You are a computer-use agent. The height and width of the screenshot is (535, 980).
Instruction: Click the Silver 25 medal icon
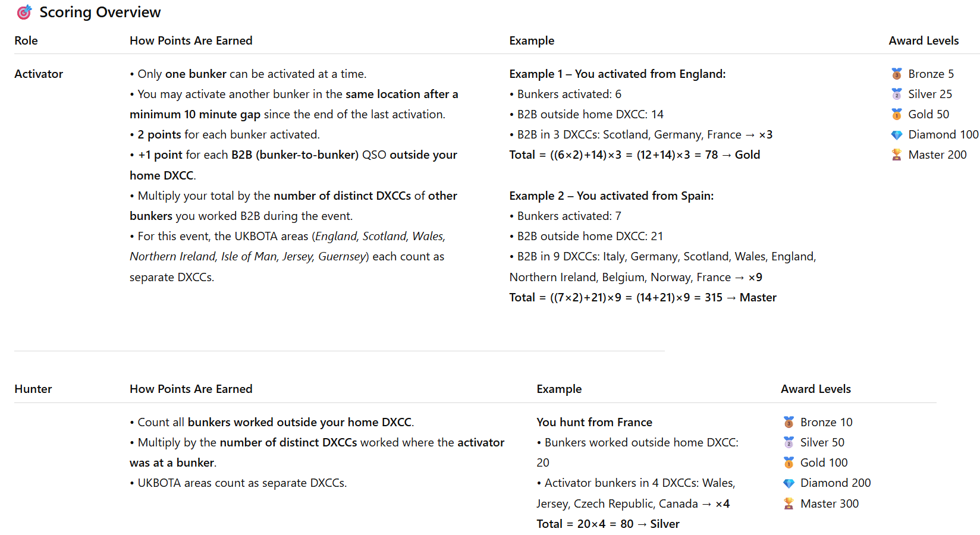897,94
